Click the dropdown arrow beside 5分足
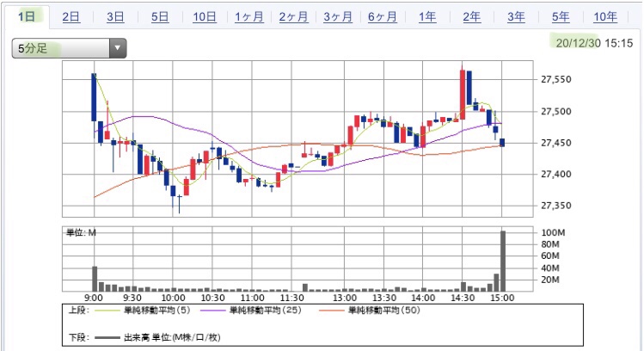This screenshot has width=644, height=351. [118, 48]
